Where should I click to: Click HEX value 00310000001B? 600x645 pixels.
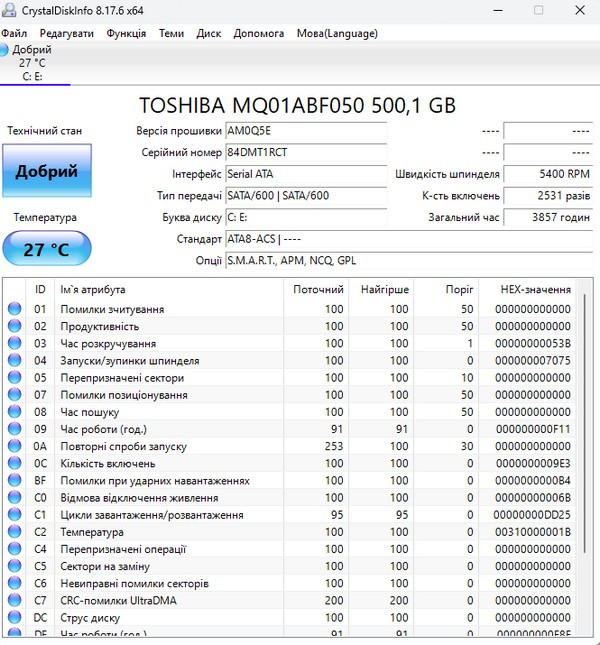point(533,532)
